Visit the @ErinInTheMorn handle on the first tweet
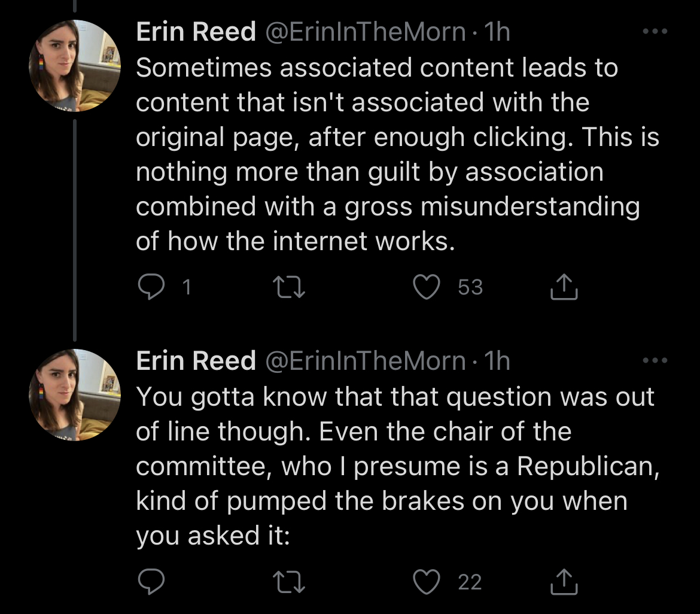Viewport: 700px width, 614px height. coord(364,32)
